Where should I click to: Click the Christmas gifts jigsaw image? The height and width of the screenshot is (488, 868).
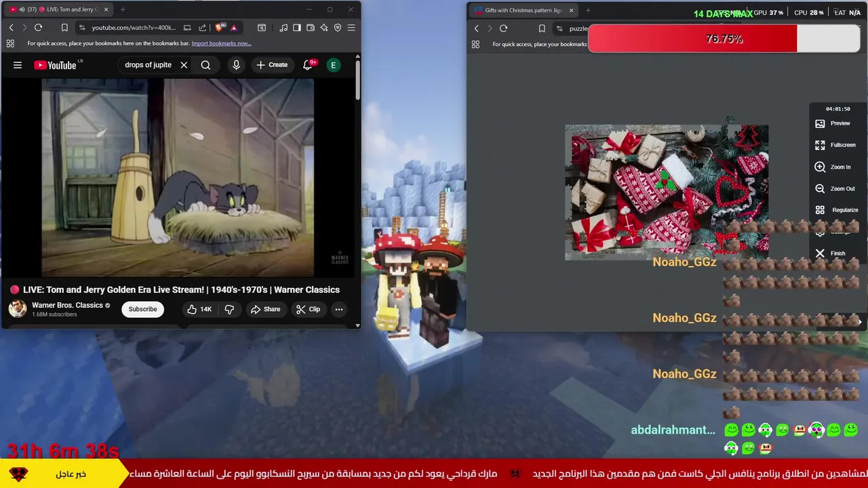[x=667, y=192]
